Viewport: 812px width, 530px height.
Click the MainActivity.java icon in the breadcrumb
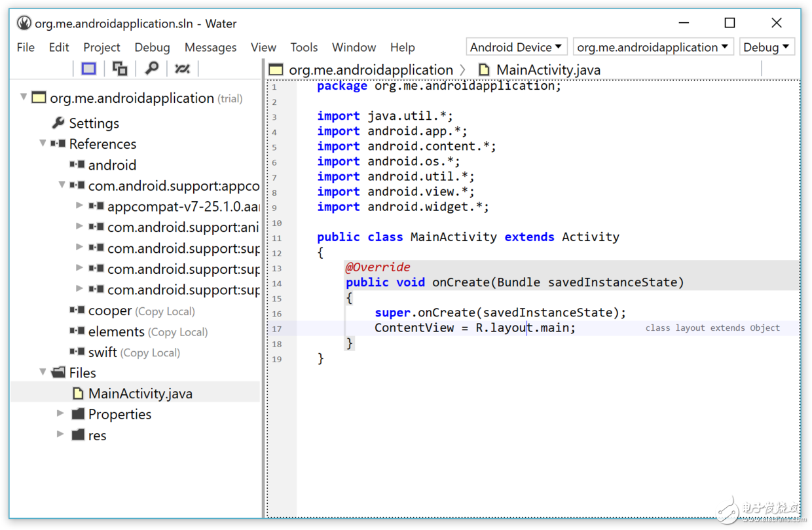pos(484,69)
